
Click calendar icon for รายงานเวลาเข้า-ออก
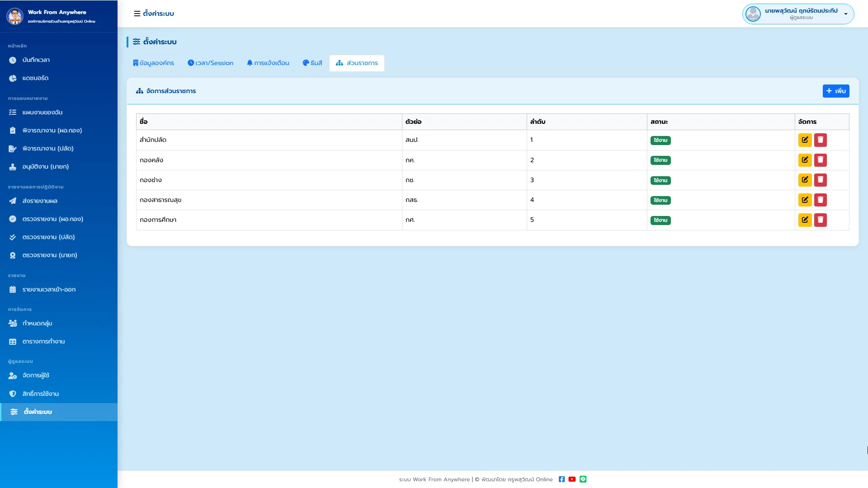13,290
